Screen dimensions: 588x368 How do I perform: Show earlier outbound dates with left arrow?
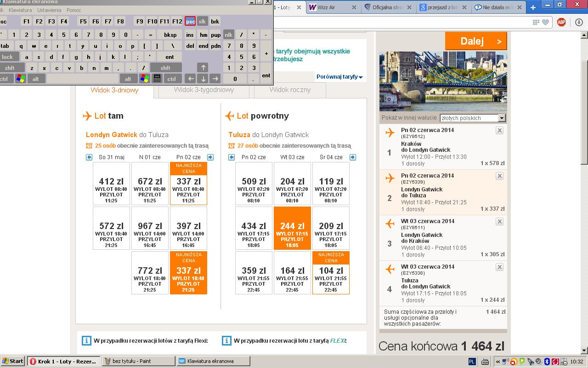tap(89, 157)
